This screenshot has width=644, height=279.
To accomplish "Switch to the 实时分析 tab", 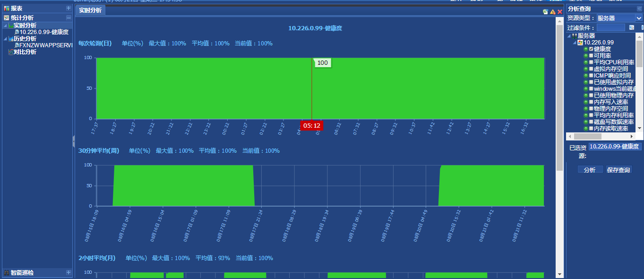I will click(x=90, y=10).
